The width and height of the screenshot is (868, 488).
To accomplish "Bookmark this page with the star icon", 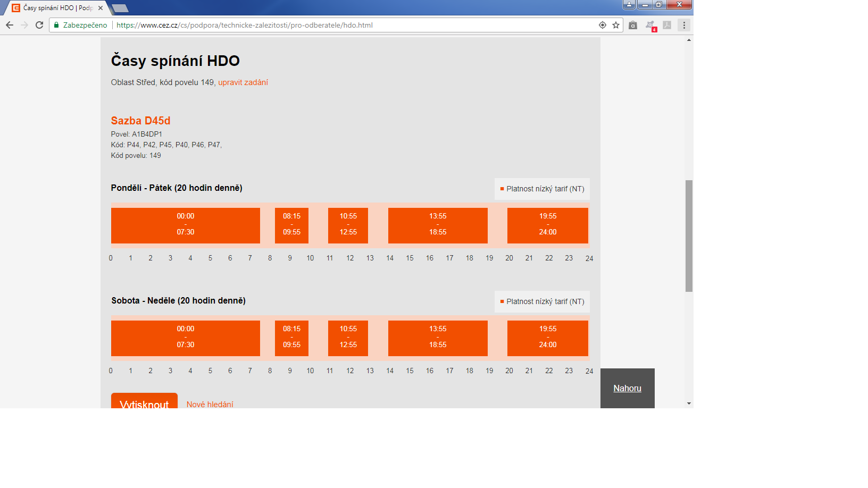I will tap(616, 25).
